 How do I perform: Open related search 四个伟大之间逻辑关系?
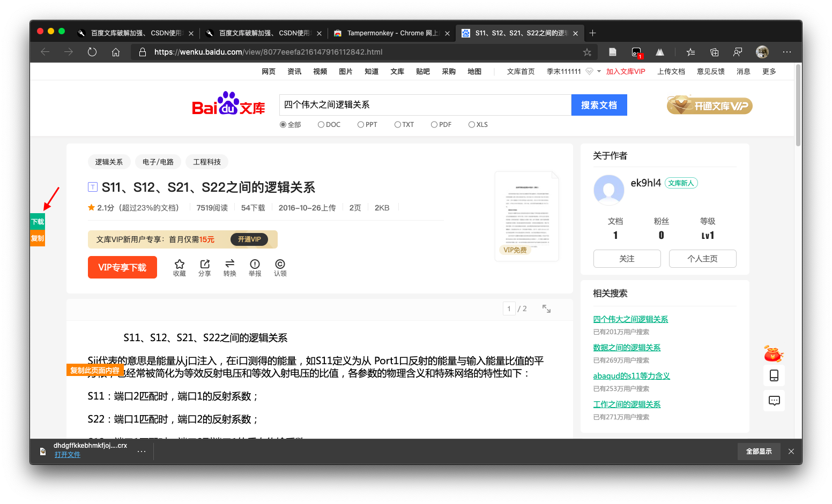(630, 319)
